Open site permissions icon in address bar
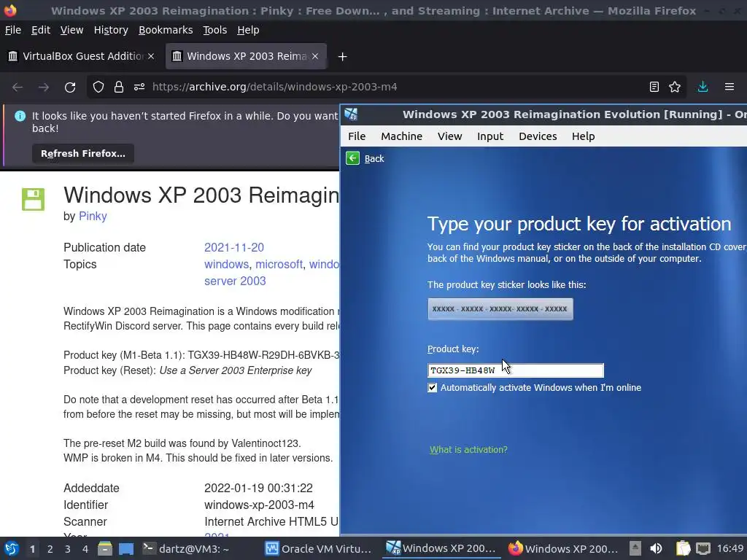The width and height of the screenshot is (747, 560). (139, 87)
